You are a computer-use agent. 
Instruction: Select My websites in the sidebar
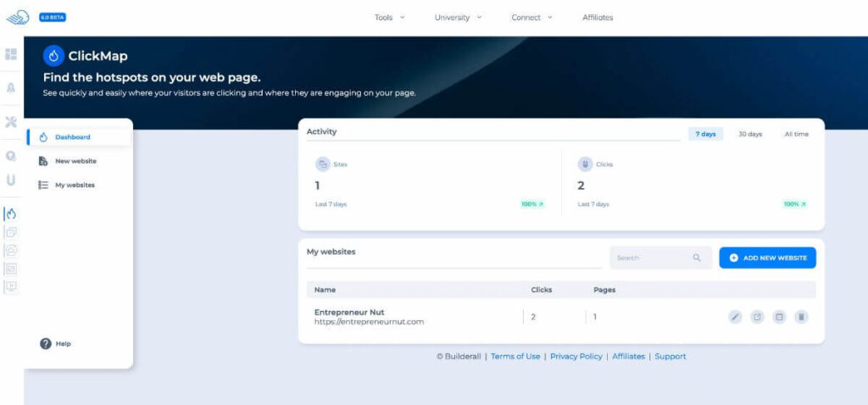[x=75, y=185]
